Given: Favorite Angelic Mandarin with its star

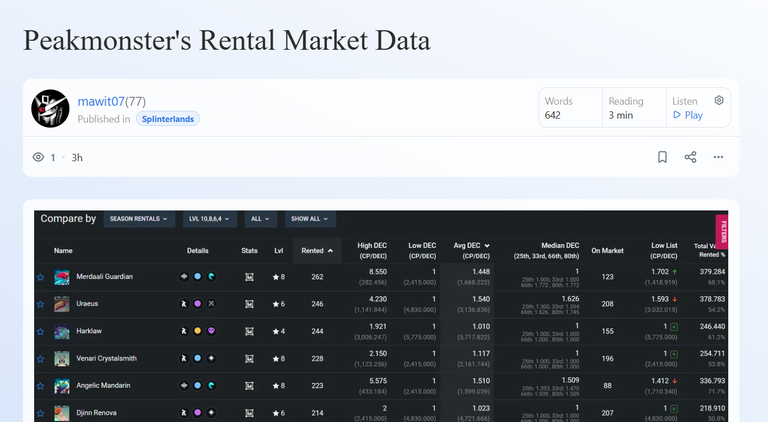Looking at the screenshot, I should [41, 386].
